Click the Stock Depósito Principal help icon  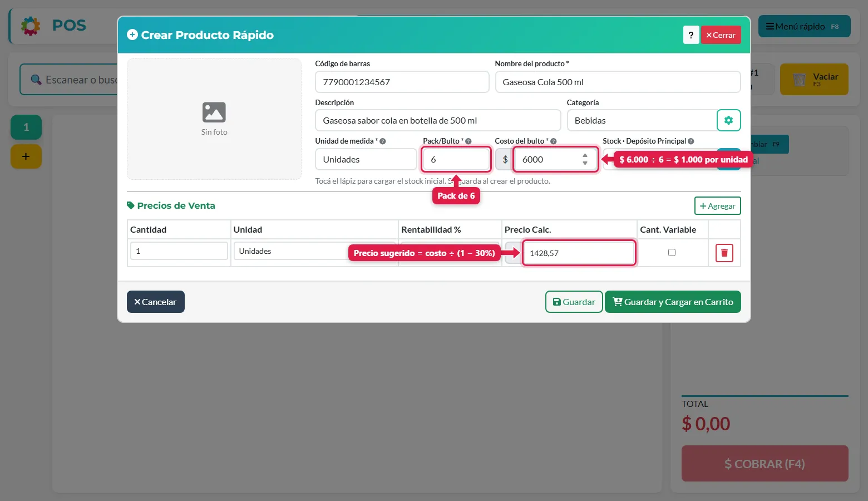(691, 141)
